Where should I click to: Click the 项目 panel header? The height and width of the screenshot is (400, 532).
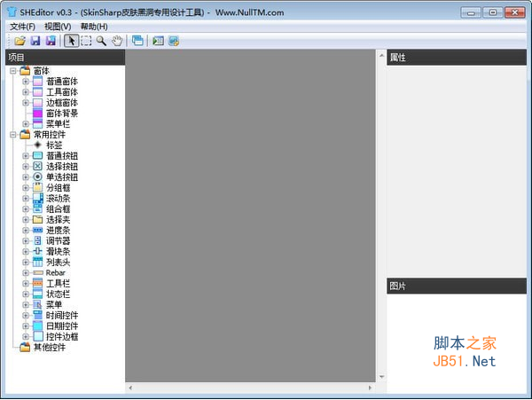(65, 58)
